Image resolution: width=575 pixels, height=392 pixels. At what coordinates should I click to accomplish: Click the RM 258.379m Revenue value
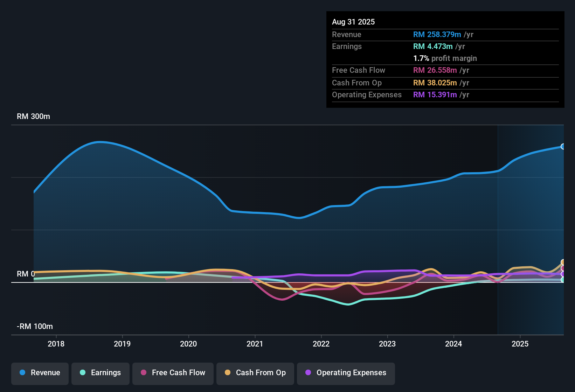[437, 35]
